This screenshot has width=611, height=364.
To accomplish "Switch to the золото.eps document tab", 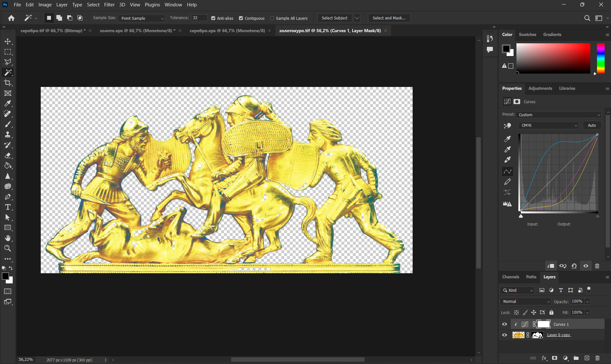I will pyautogui.click(x=138, y=31).
